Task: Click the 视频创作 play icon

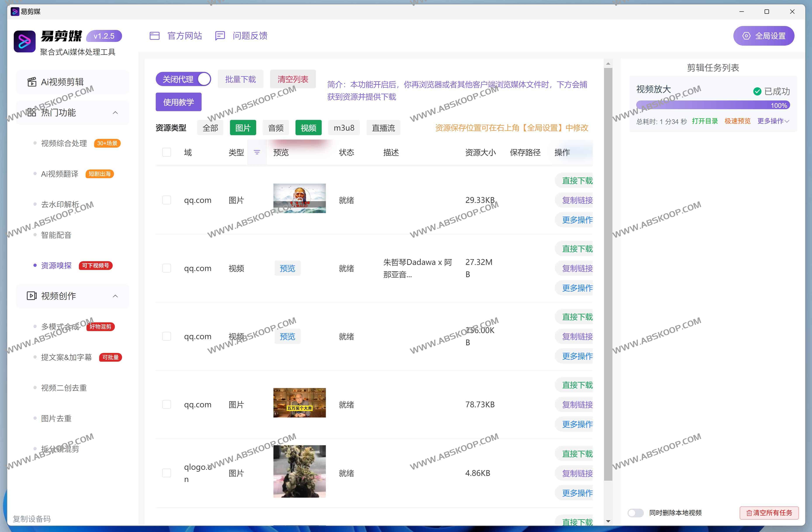Action: (x=32, y=295)
